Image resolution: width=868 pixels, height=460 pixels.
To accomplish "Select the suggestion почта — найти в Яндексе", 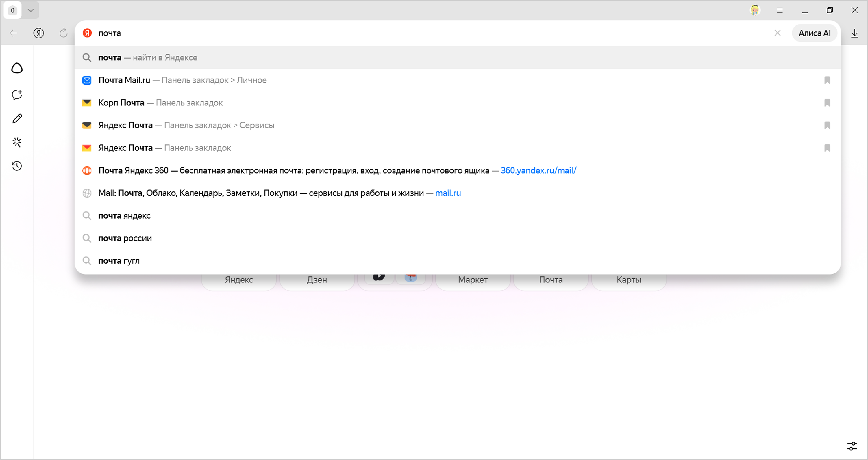I will (x=458, y=57).
